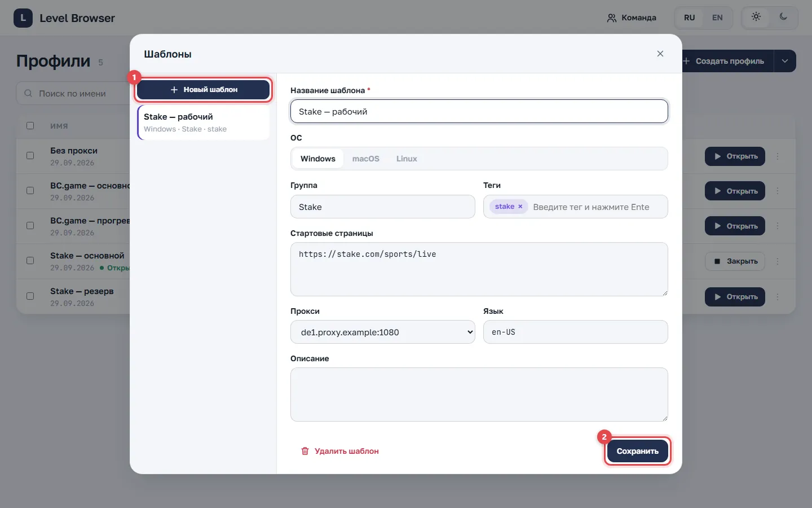The height and width of the screenshot is (508, 812).
Task: Open the BC.game — основной profile
Action: pos(735,191)
